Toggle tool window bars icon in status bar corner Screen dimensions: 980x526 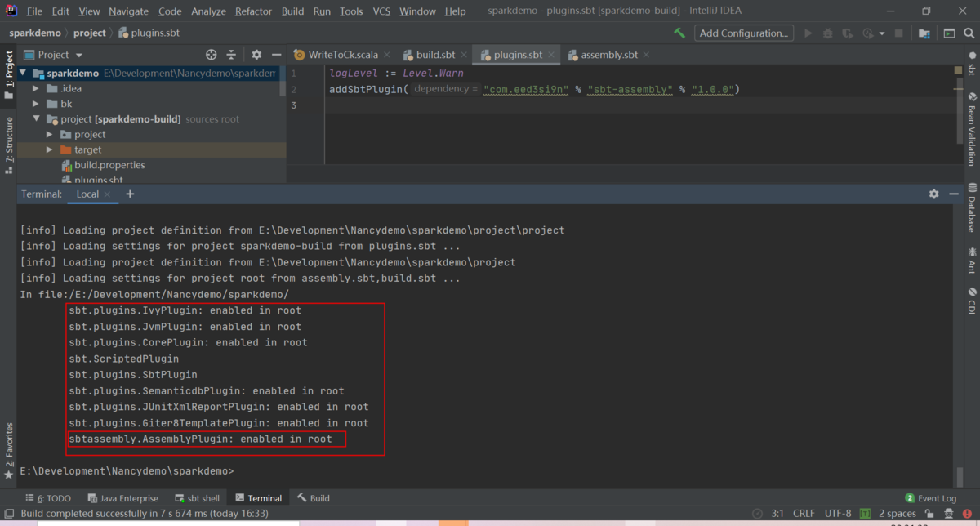pyautogui.click(x=9, y=514)
